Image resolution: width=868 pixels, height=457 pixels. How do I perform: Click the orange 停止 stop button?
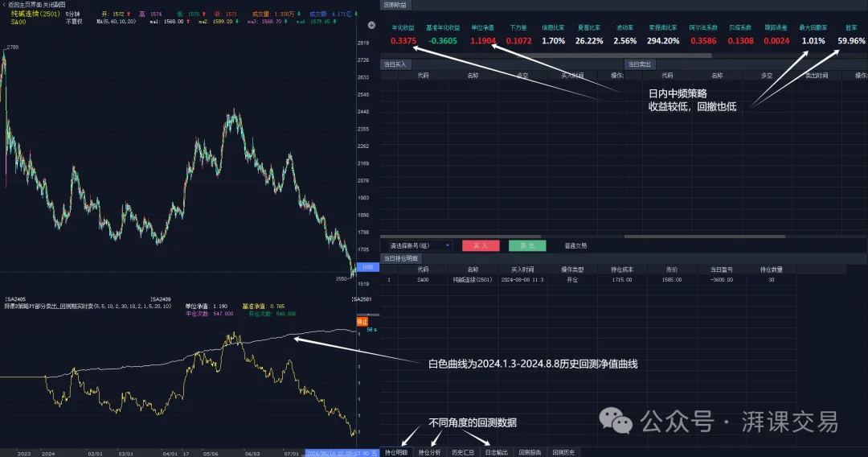(x=362, y=322)
